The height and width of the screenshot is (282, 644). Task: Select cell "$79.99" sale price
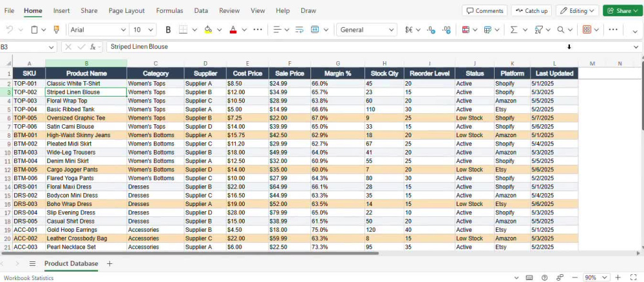tap(290, 212)
